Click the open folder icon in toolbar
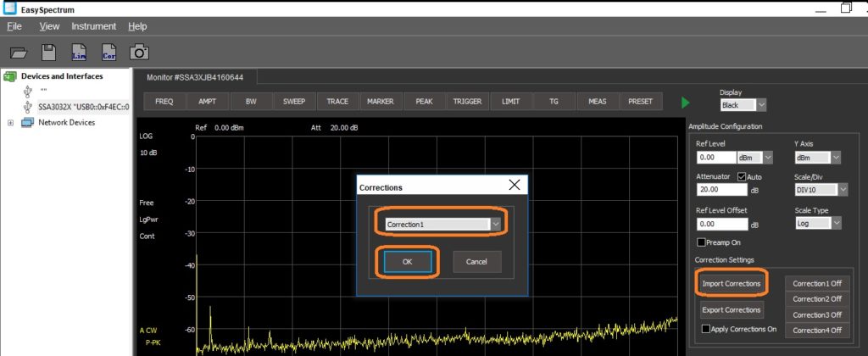868x356 pixels. point(19,53)
